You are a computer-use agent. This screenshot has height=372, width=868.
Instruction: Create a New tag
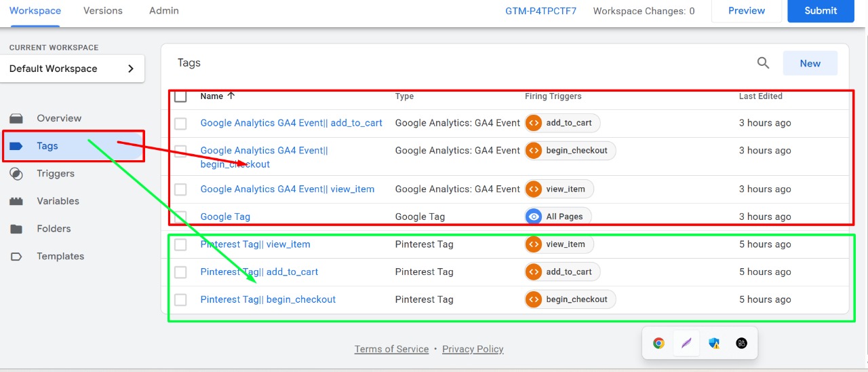click(810, 63)
